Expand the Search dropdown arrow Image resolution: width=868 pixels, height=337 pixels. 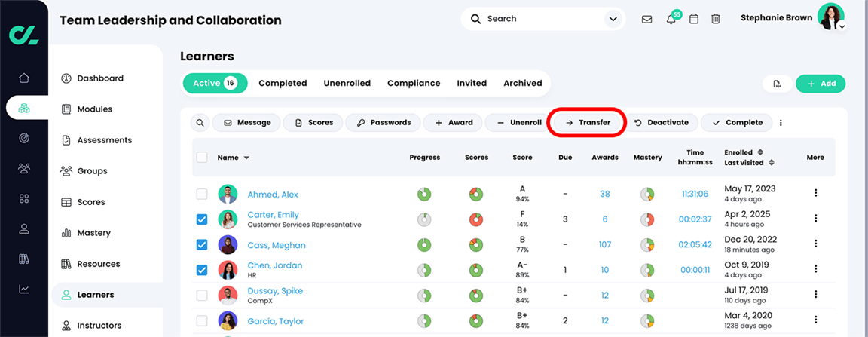[x=611, y=19]
